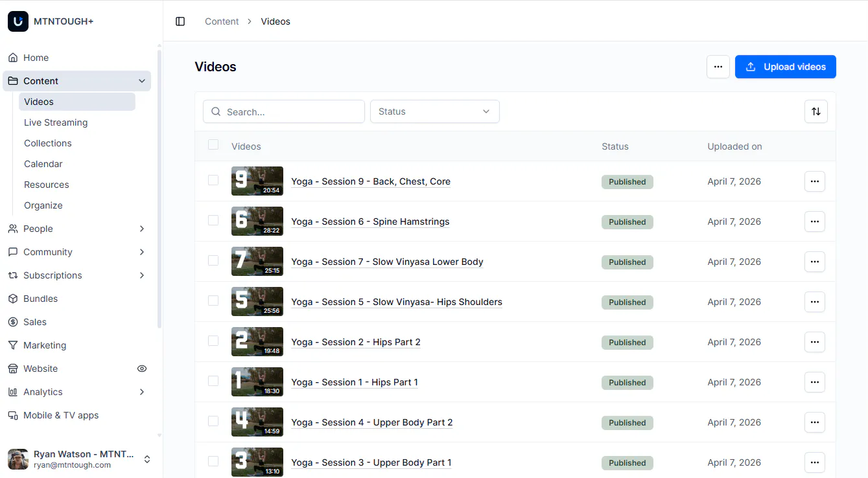Click the video search field
Image resolution: width=868 pixels, height=478 pixels.
point(284,111)
